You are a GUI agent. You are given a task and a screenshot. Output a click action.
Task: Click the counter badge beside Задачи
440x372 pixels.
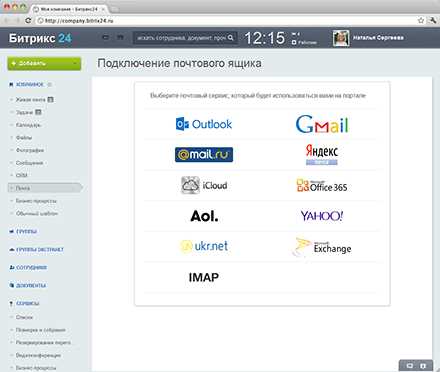(38, 112)
